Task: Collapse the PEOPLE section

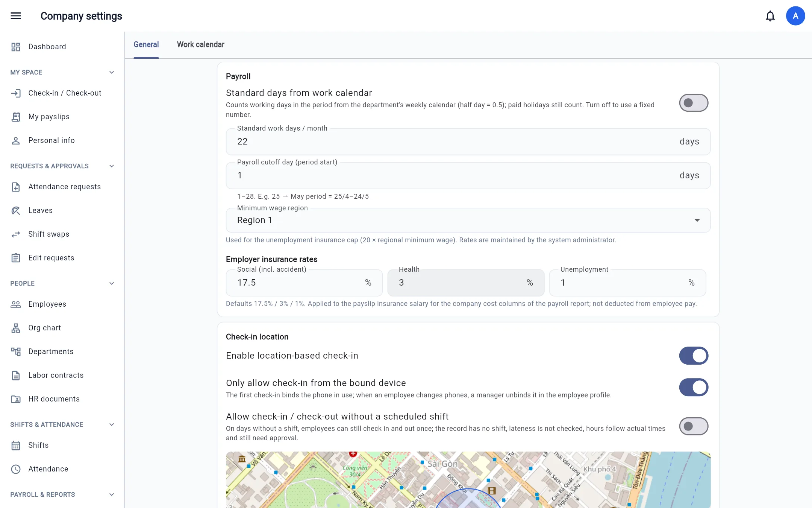Action: (112, 283)
